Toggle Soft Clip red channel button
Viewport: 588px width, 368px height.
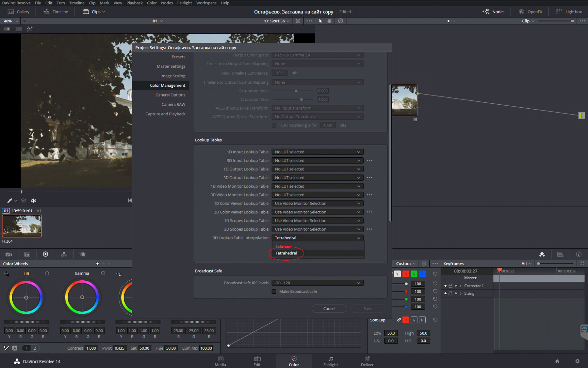[x=405, y=320]
